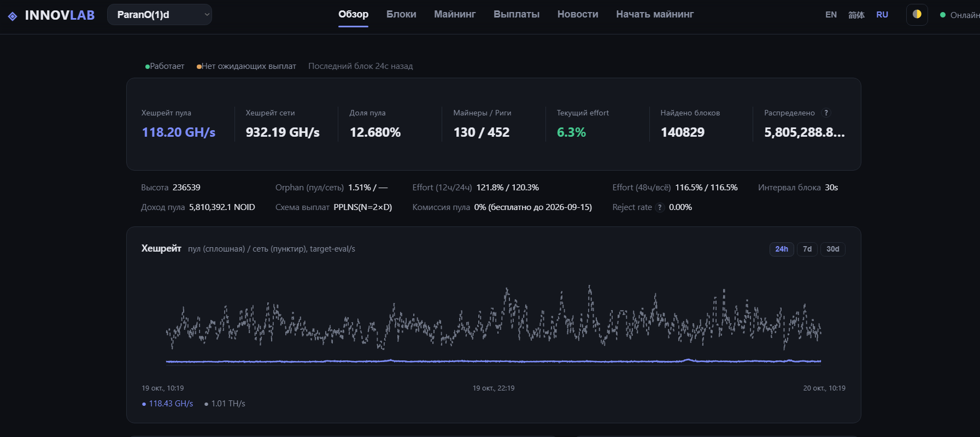The width and height of the screenshot is (980, 437).
Task: Switch to the Обзор tab
Action: coord(353,14)
